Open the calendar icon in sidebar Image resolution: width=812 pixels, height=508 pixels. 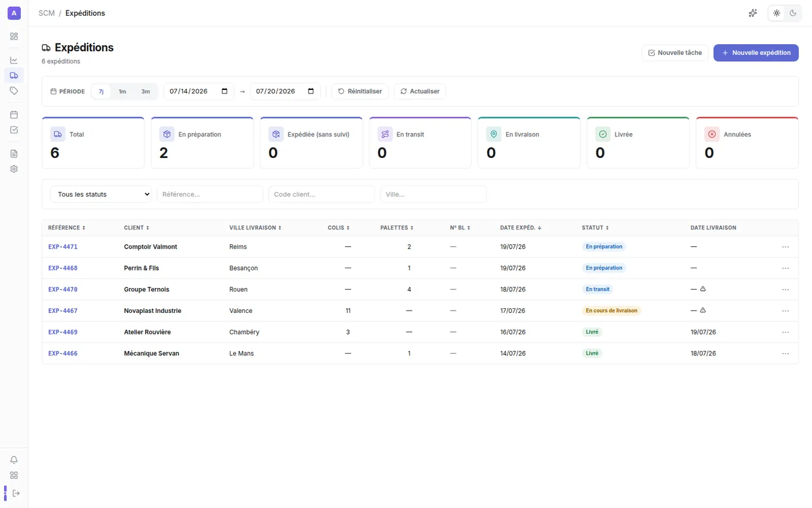click(14, 114)
